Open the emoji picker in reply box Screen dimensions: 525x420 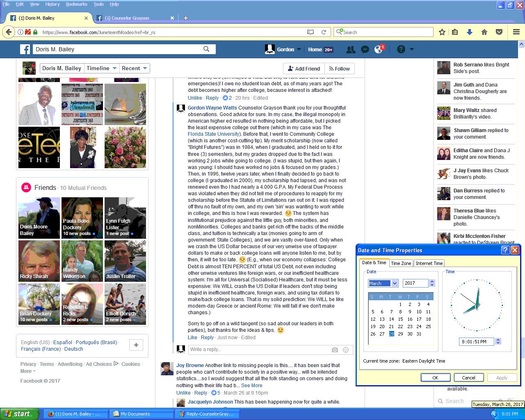[x=346, y=350]
